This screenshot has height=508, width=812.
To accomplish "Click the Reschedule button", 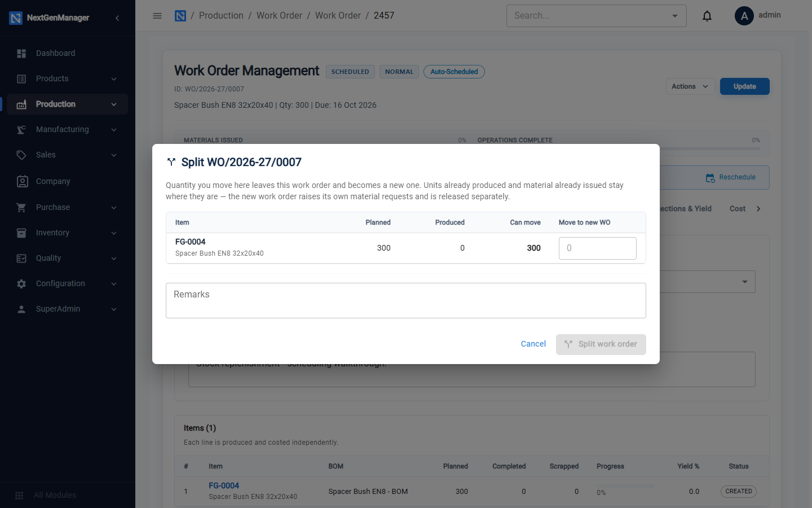I will 730,177.
